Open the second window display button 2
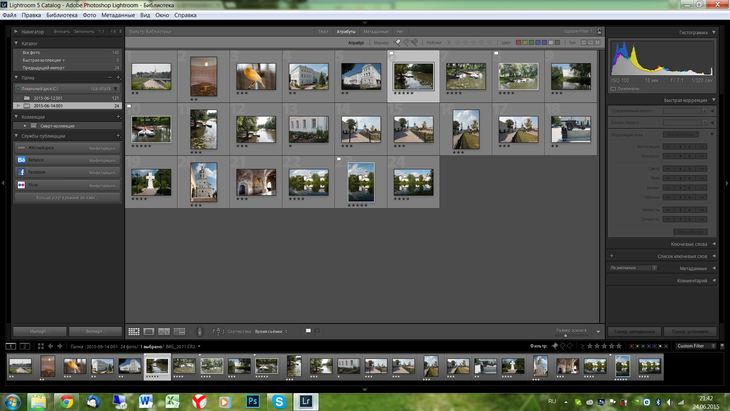730x411 pixels. coord(25,346)
